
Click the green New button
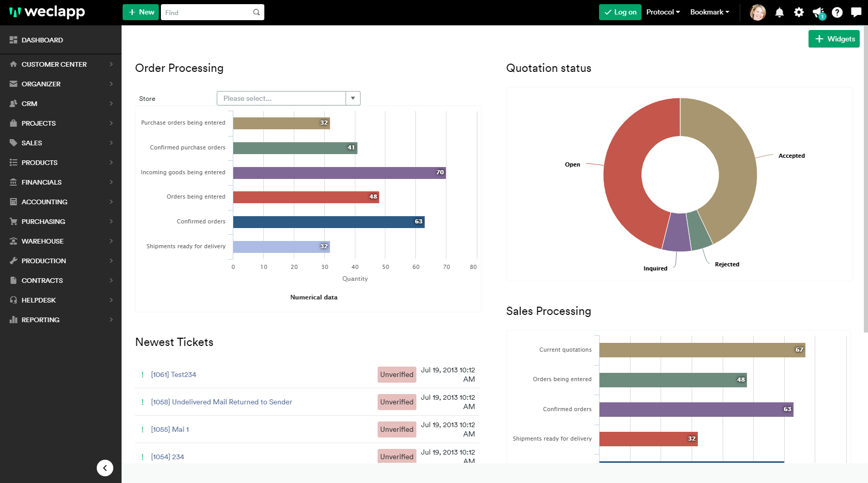pos(141,12)
